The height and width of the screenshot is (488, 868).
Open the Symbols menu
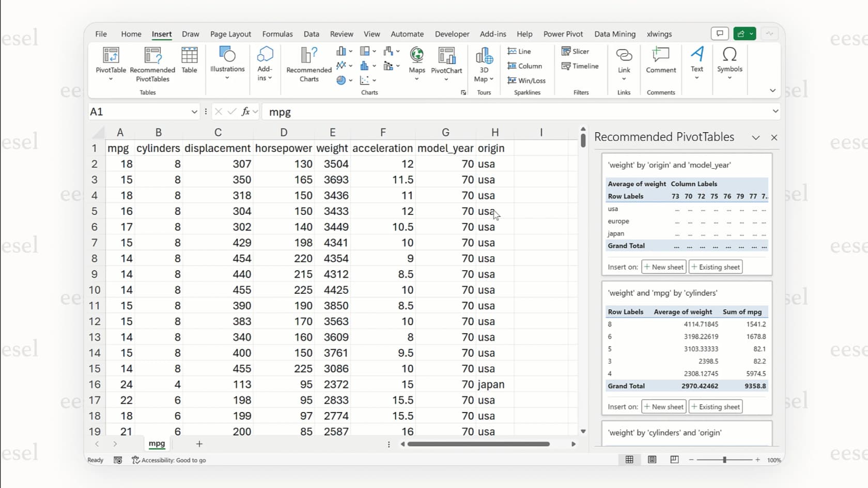point(730,63)
